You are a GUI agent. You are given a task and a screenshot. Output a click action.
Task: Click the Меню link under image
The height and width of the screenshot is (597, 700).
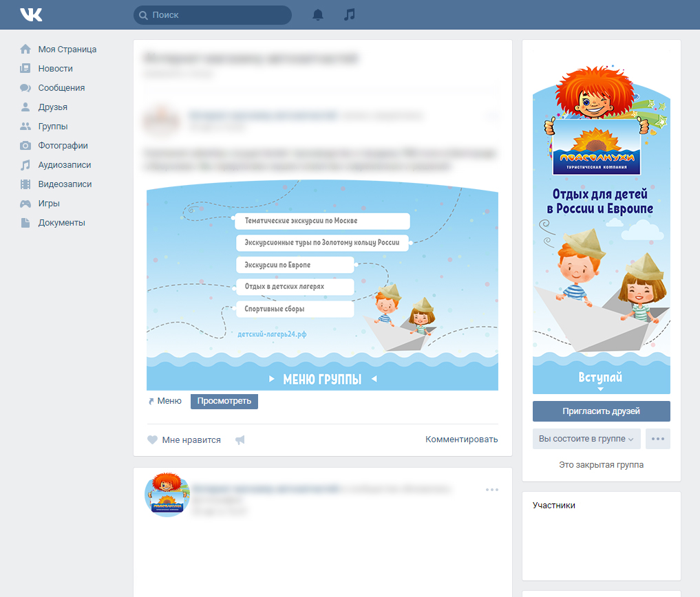169,401
